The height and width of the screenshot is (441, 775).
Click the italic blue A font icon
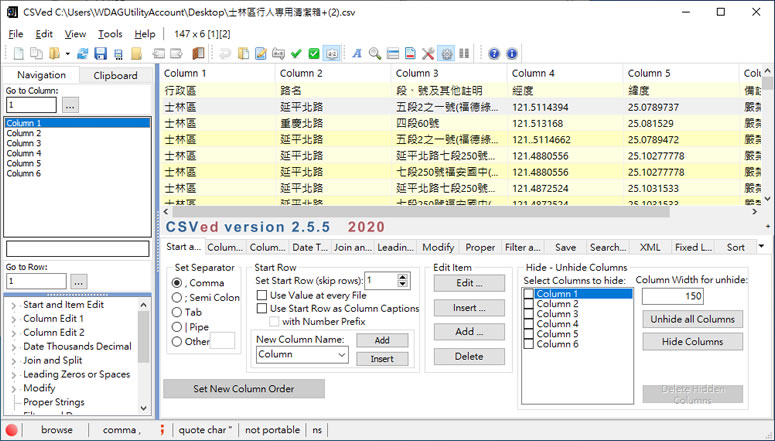356,53
